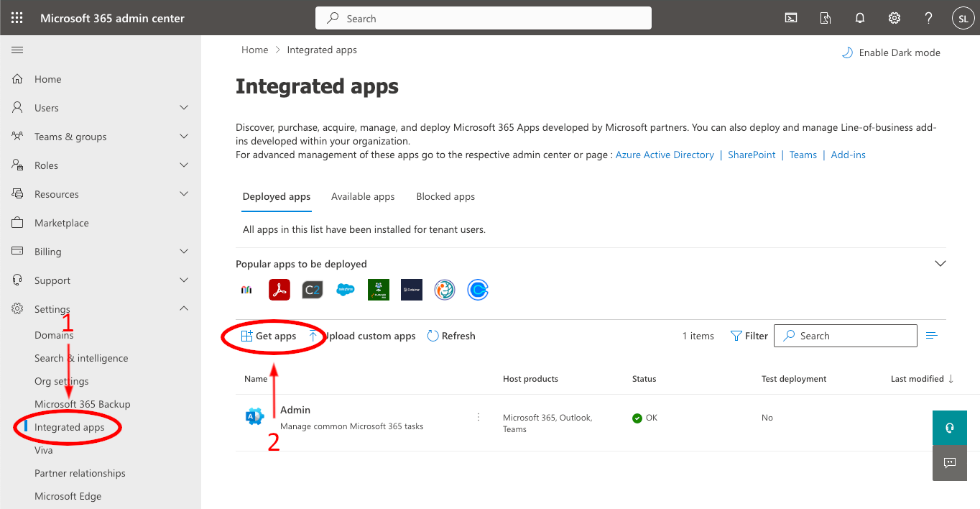Switch to the Blocked apps tab
This screenshot has height=509, width=980.
(x=445, y=196)
